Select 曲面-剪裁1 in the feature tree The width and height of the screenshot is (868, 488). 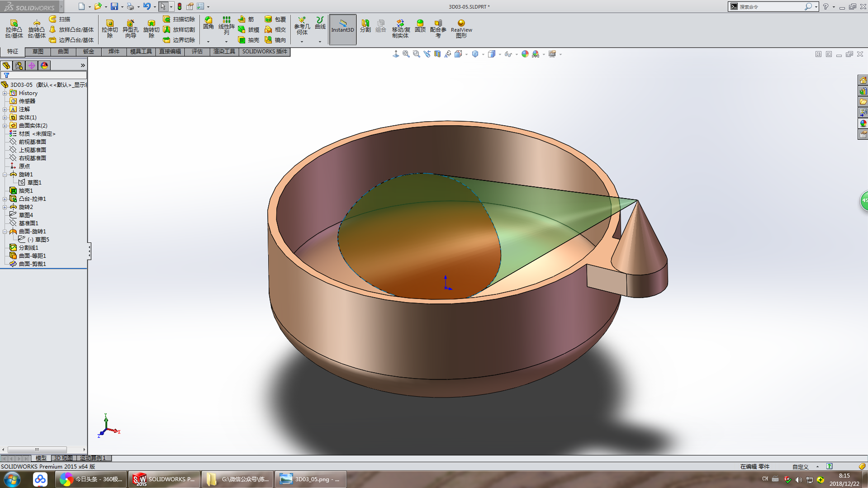tap(32, 264)
